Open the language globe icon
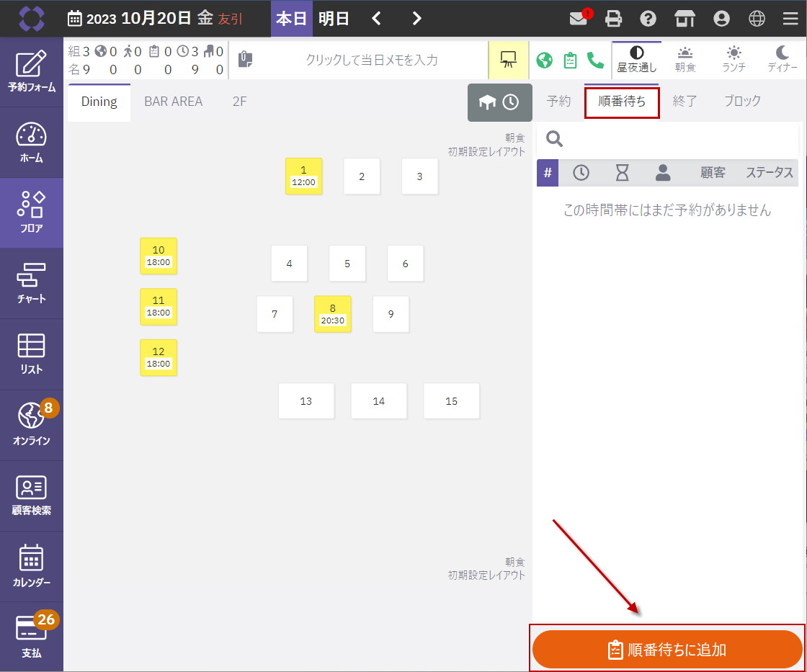This screenshot has height=672, width=807. (x=757, y=19)
